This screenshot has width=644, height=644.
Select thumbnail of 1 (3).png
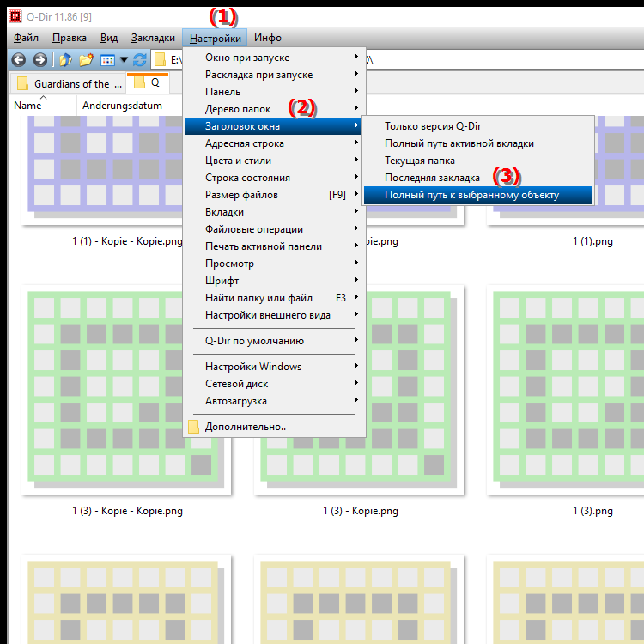coord(565,390)
